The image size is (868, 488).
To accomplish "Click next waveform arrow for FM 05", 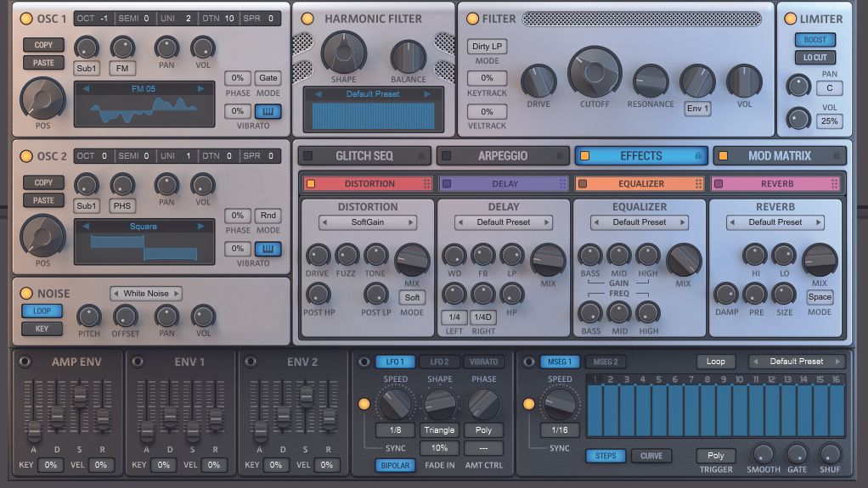I will pyautogui.click(x=200, y=88).
